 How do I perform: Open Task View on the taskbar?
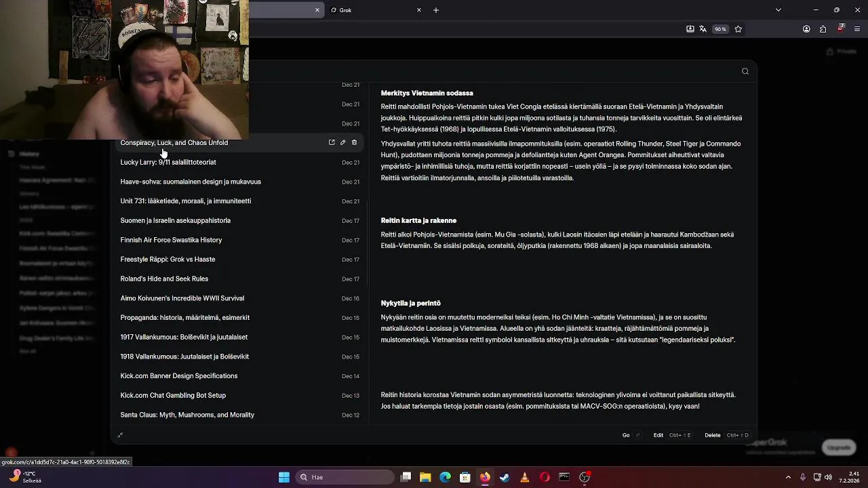(x=406, y=477)
